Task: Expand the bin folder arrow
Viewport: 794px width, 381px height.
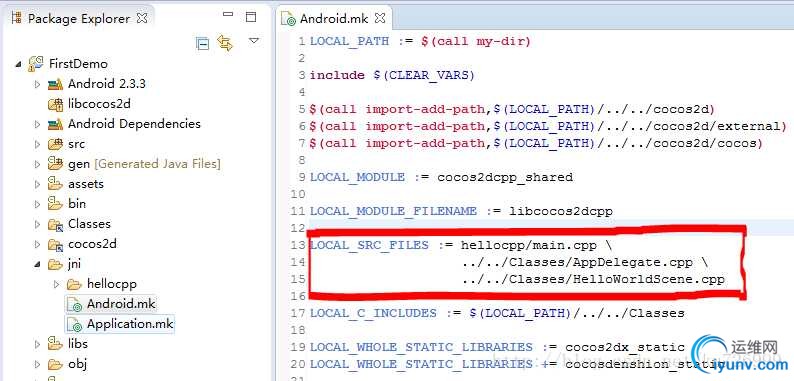Action: tap(37, 204)
